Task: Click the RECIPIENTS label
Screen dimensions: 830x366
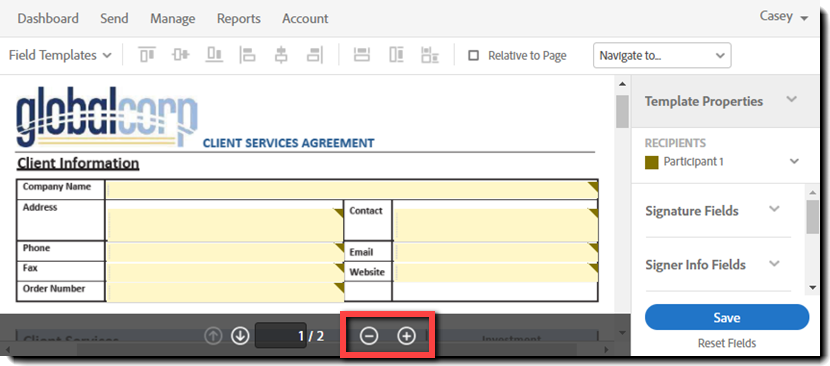Action: click(x=675, y=143)
